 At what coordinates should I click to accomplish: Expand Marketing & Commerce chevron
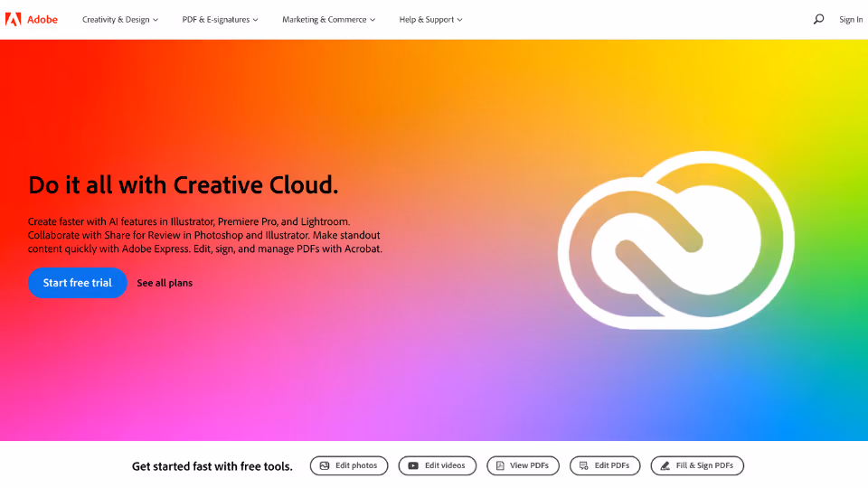pos(373,20)
